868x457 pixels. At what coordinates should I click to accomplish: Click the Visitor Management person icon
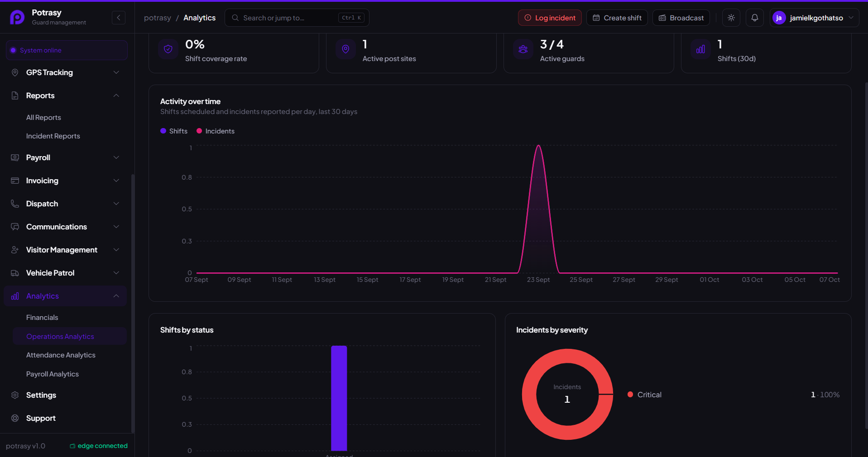(15, 250)
